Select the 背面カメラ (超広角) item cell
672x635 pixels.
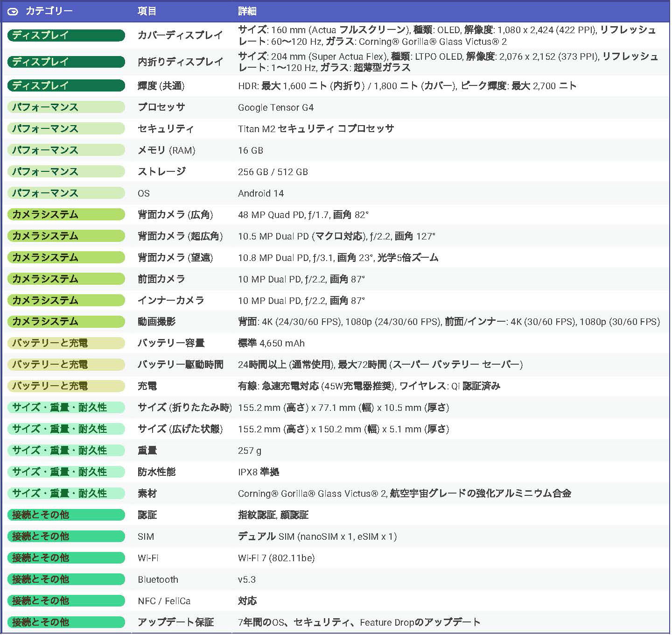(180, 236)
